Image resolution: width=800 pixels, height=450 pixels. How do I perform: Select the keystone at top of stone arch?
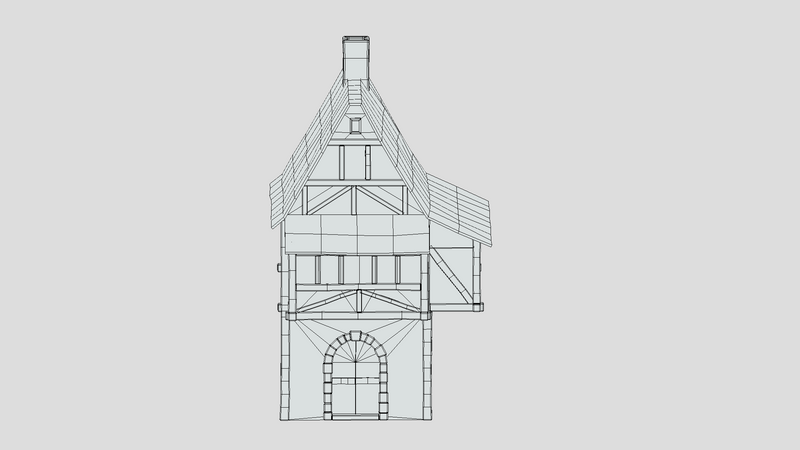(356, 336)
